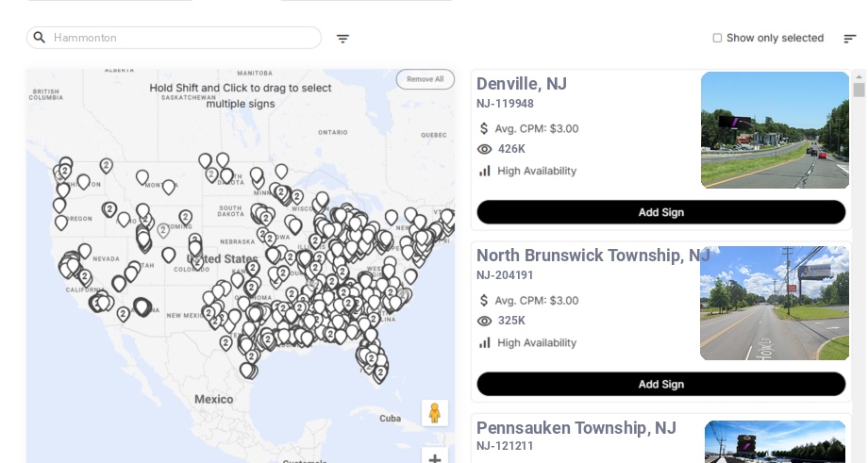The width and height of the screenshot is (868, 463).
Task: Click the Denville views eye icon
Action: [x=485, y=149]
